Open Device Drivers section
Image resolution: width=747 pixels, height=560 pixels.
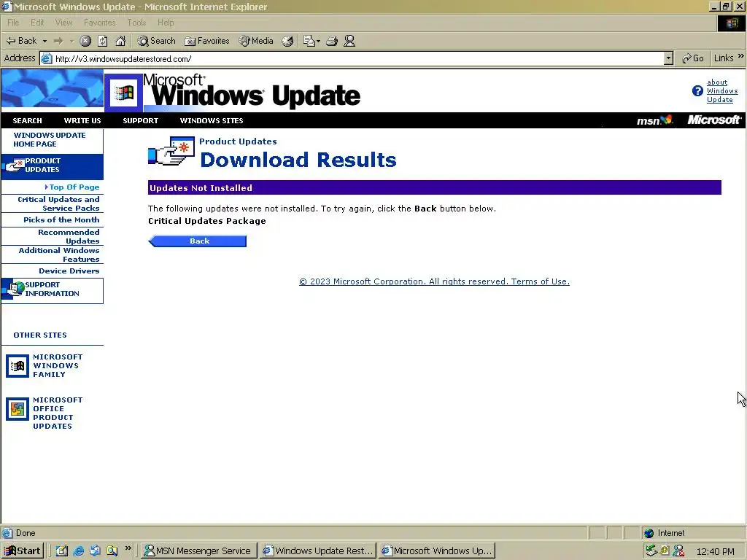(x=69, y=271)
